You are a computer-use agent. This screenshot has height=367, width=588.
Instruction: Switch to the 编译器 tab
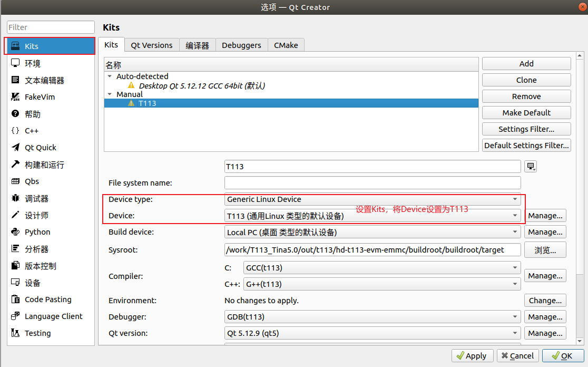click(x=197, y=45)
